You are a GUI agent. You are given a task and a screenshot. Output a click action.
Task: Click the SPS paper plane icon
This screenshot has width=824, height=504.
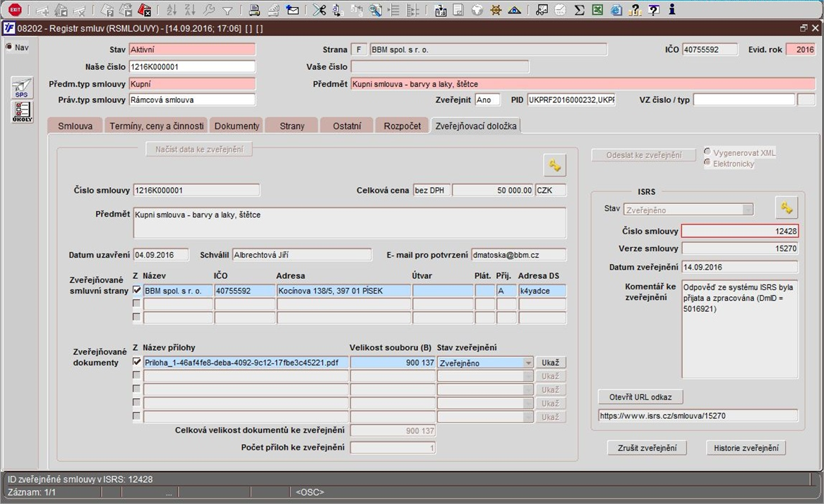(x=22, y=88)
